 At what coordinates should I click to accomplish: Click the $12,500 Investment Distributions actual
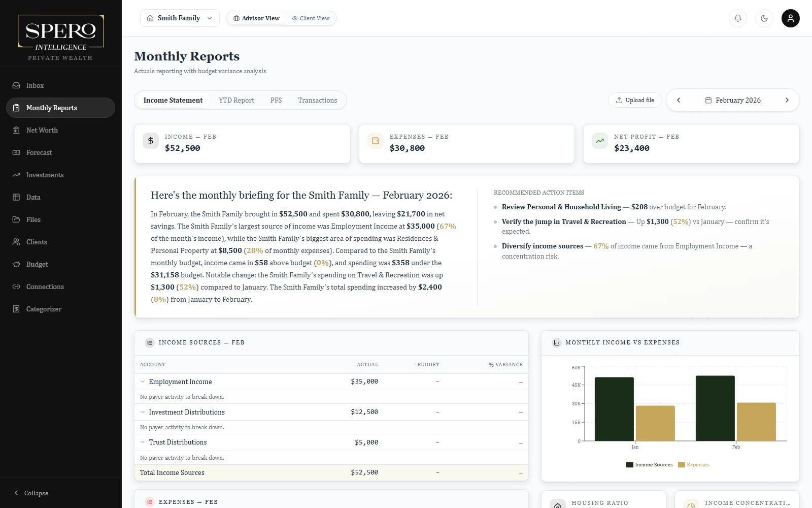(x=364, y=412)
